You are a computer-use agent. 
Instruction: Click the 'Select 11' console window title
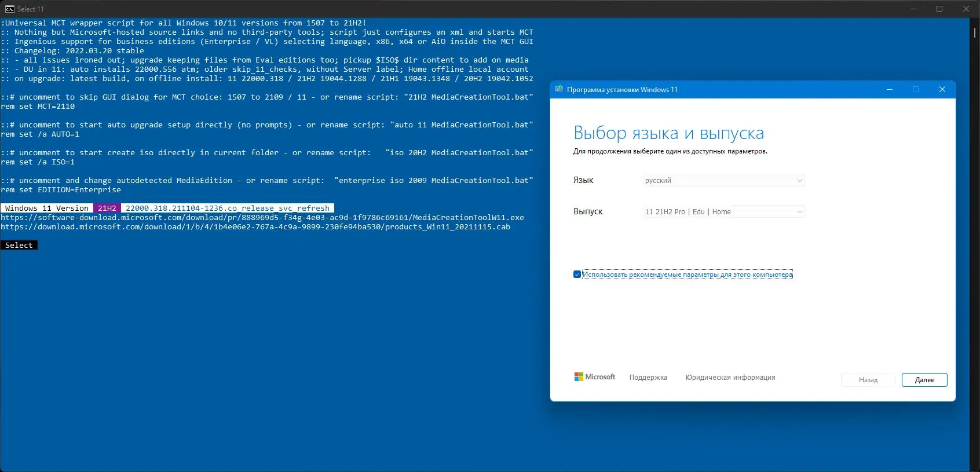[31, 9]
